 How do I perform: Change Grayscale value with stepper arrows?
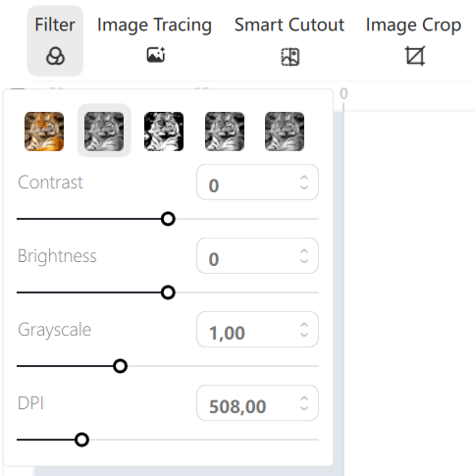(304, 330)
